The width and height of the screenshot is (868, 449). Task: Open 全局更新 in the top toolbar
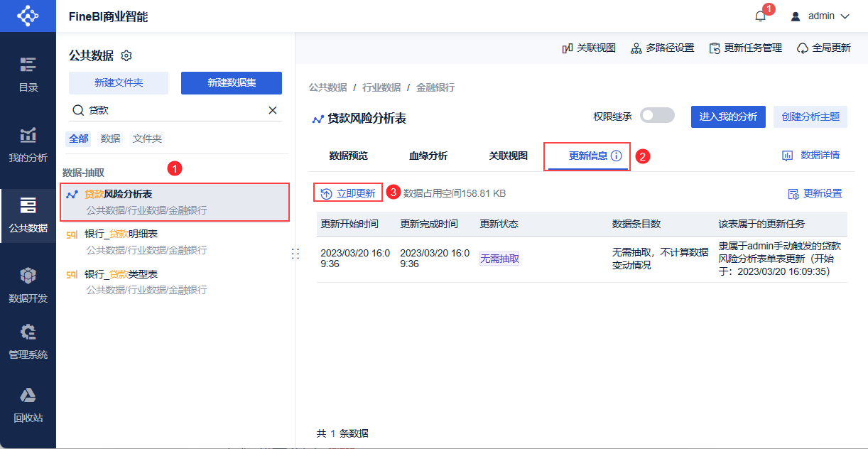pos(824,48)
